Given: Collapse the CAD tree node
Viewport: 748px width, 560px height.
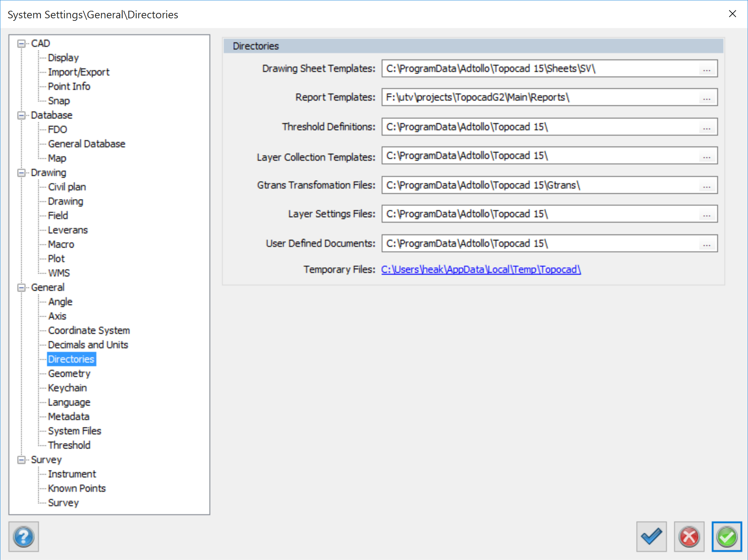Looking at the screenshot, I should [22, 43].
